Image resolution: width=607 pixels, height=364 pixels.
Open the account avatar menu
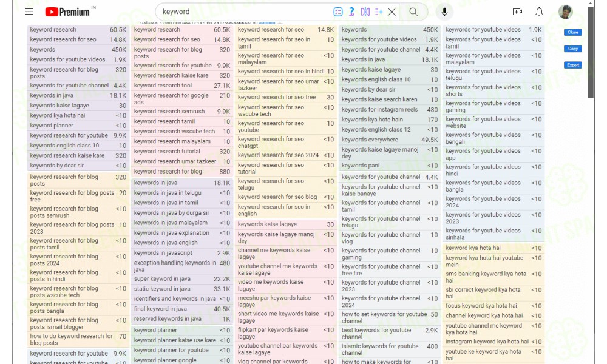click(566, 12)
